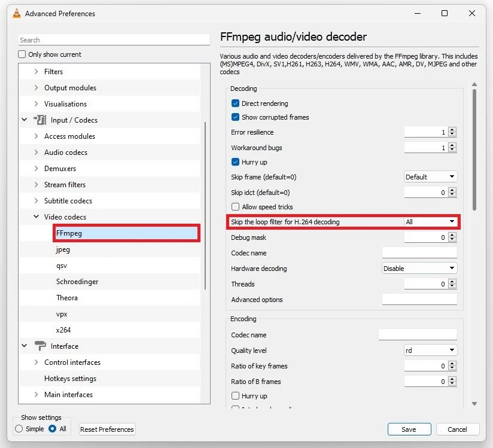
Task: Select x264 codec entry
Action: pos(63,330)
